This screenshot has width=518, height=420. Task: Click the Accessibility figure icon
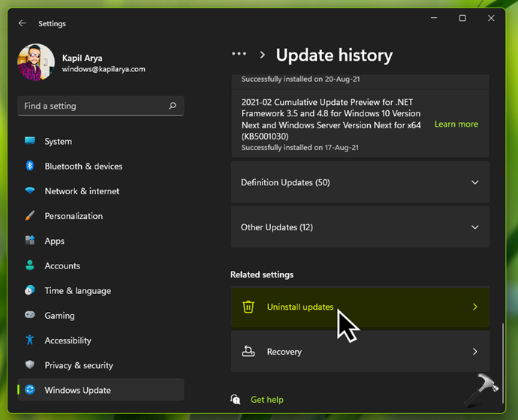[30, 340]
